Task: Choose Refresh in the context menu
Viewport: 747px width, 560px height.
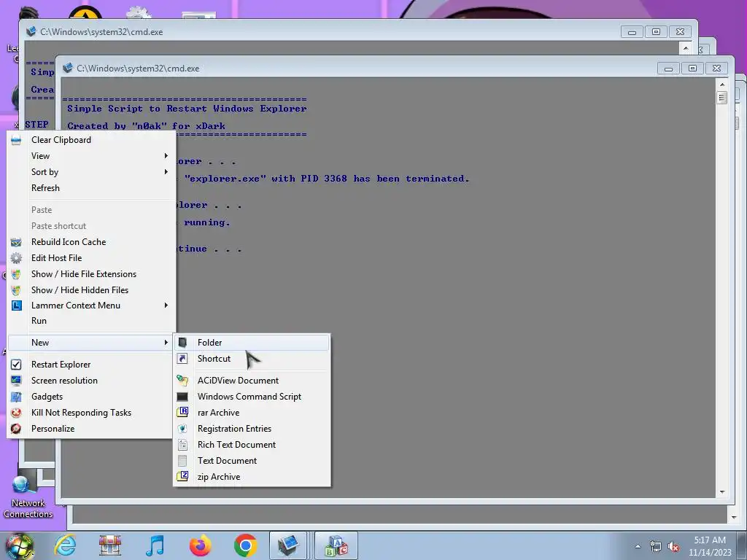Action: pos(90,188)
